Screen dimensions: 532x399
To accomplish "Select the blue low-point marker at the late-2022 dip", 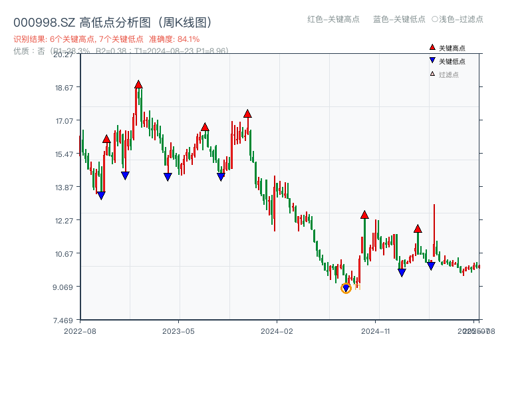I will click(125, 176).
